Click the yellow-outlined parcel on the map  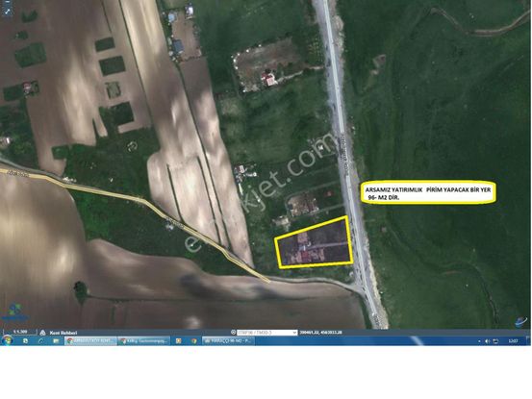[x=314, y=241]
